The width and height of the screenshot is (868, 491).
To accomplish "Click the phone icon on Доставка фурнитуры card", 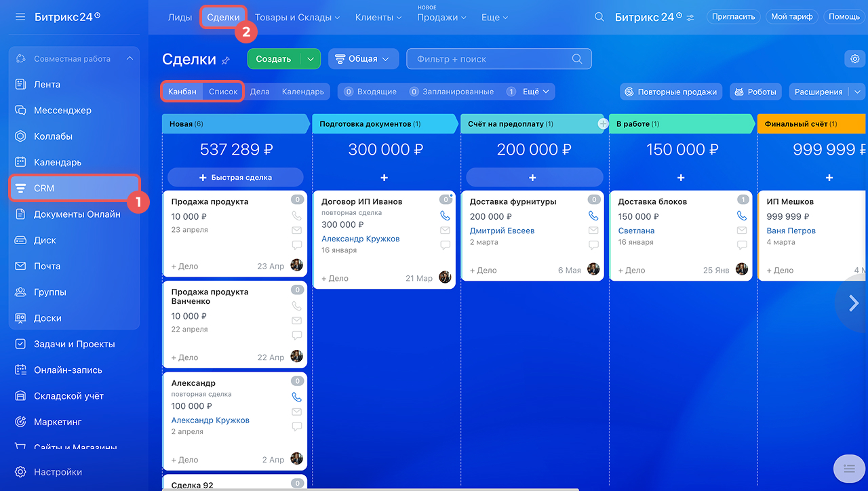I will point(593,216).
